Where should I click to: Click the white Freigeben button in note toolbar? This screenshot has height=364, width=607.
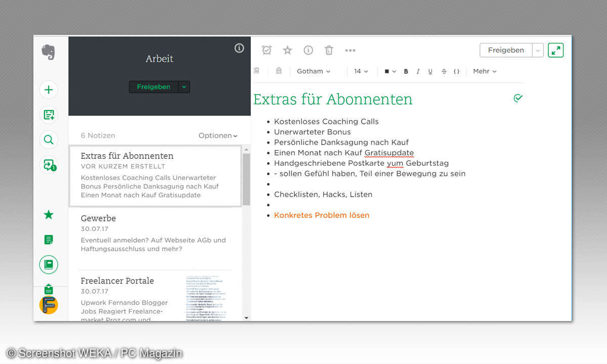tap(505, 50)
